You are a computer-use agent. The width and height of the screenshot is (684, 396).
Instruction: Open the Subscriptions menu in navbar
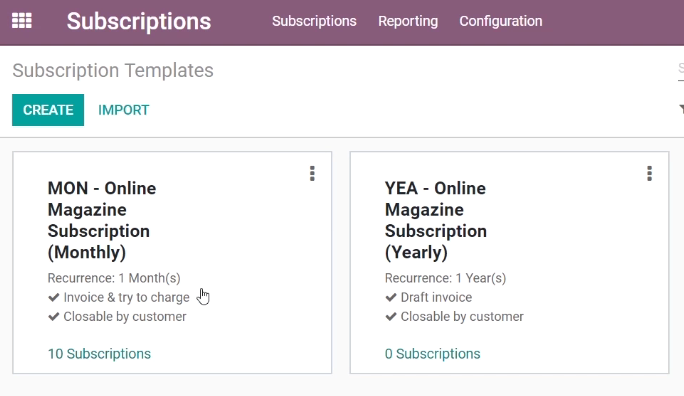[314, 21]
